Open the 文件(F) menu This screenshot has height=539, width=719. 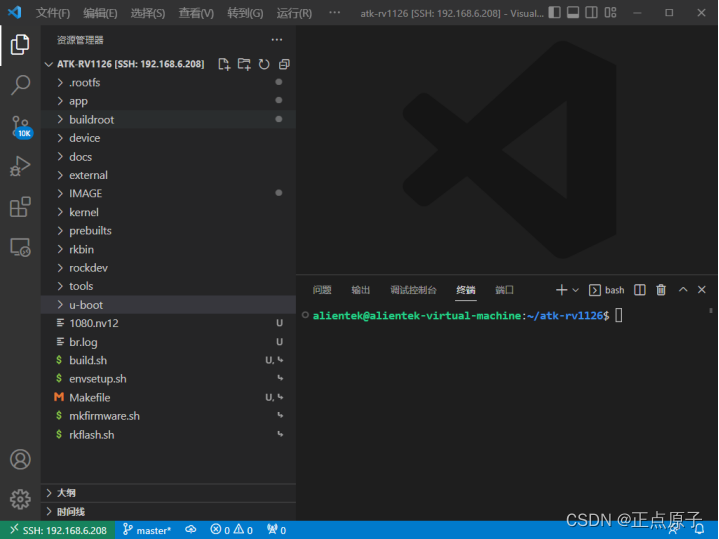click(53, 13)
